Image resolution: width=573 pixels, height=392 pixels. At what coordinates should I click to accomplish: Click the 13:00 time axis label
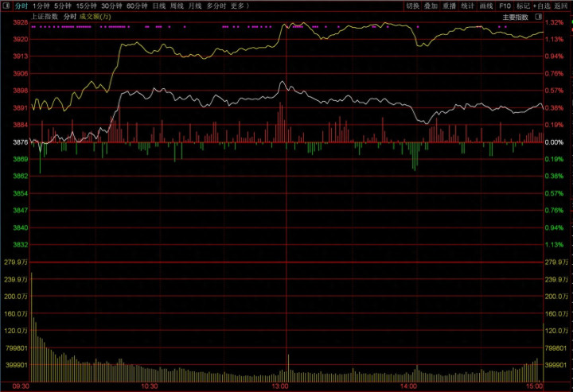(x=280, y=386)
